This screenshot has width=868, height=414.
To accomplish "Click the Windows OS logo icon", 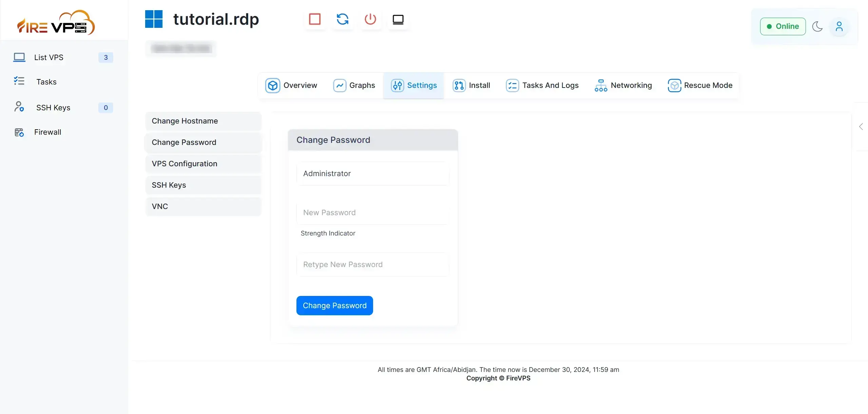I will coord(154,19).
